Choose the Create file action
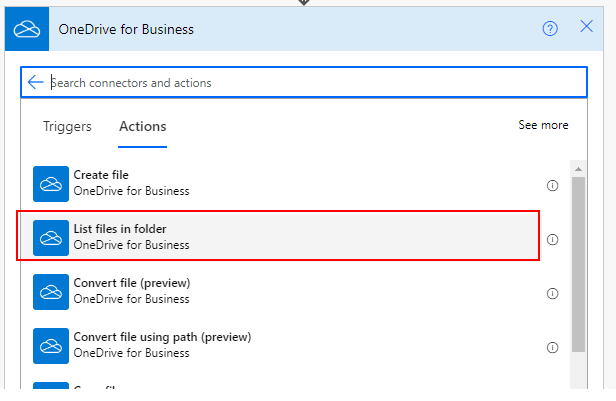Viewport: 616px width, 401px height. 130,183
